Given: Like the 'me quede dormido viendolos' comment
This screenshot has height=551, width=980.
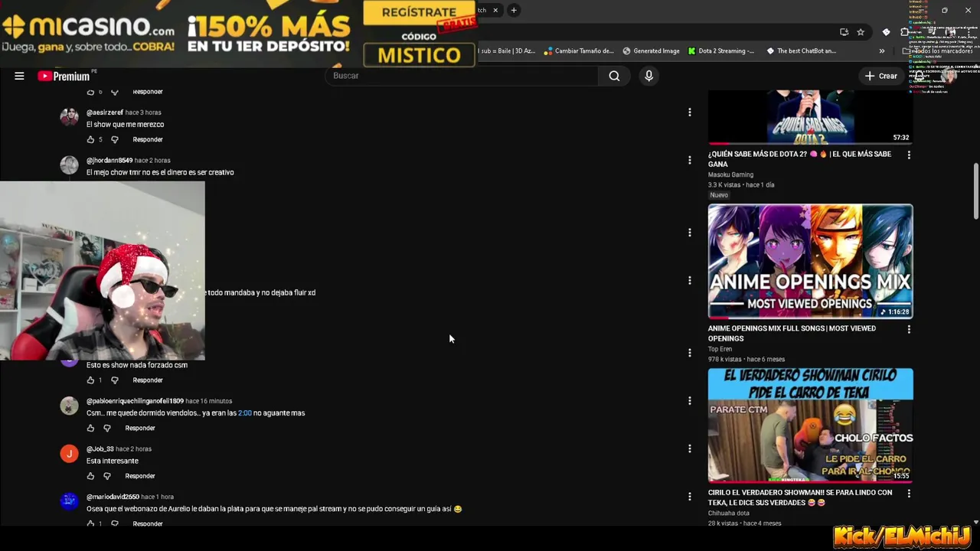Looking at the screenshot, I should point(90,428).
